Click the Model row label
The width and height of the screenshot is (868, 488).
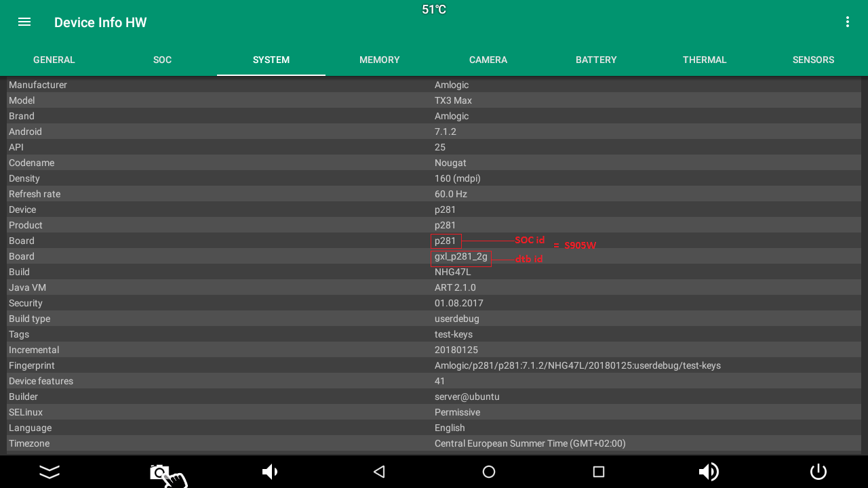(x=22, y=100)
